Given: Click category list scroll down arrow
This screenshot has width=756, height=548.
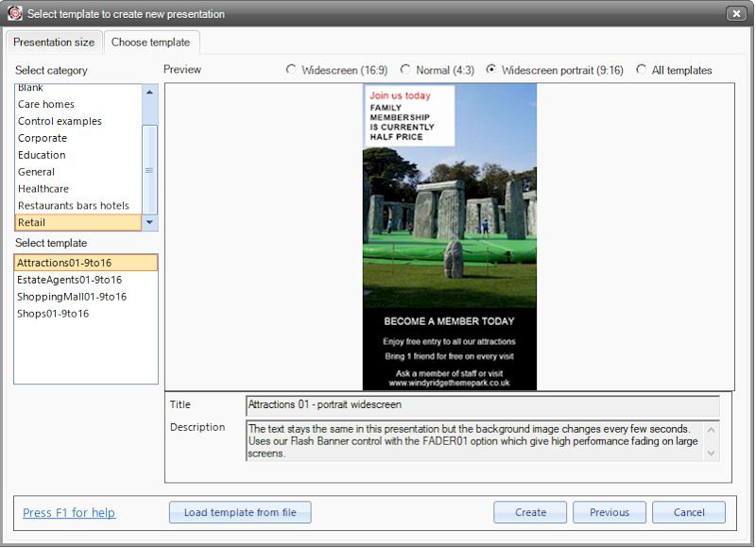Looking at the screenshot, I should [150, 222].
